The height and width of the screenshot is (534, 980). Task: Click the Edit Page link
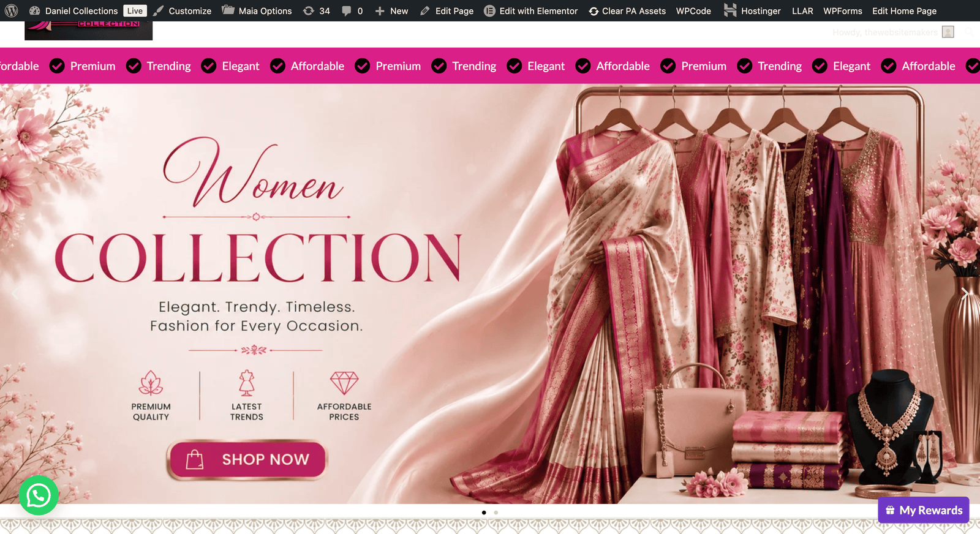point(447,11)
